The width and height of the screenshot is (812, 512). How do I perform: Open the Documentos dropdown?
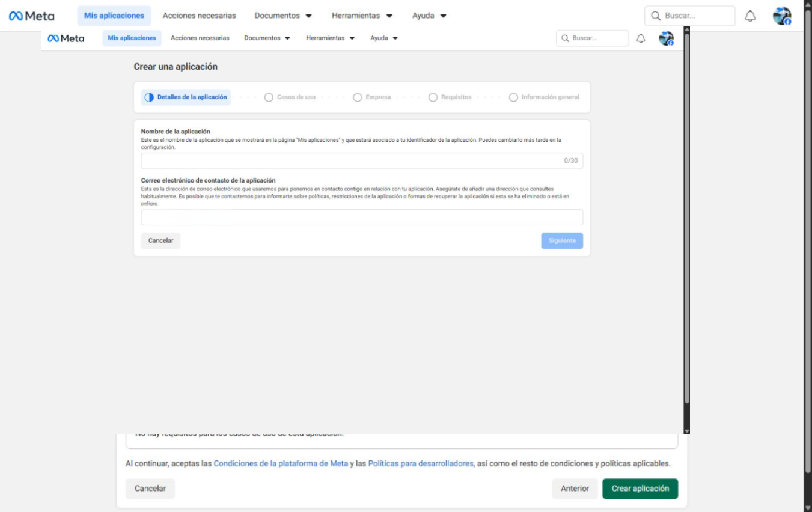282,16
